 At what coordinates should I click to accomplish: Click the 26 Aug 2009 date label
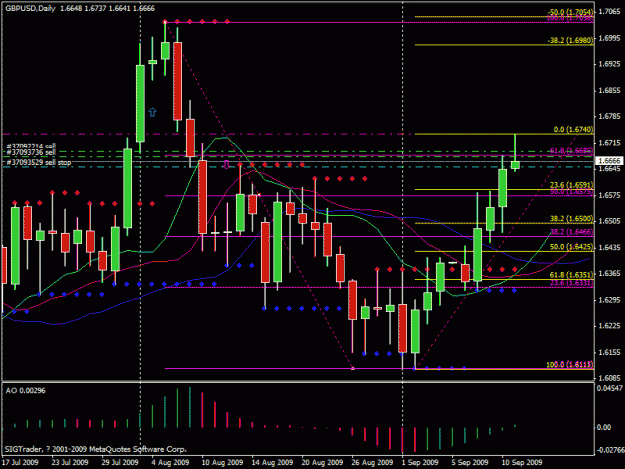[x=372, y=462]
